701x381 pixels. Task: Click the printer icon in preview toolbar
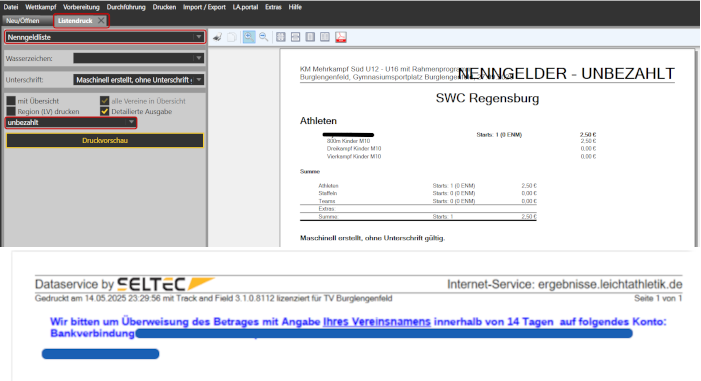[217, 37]
